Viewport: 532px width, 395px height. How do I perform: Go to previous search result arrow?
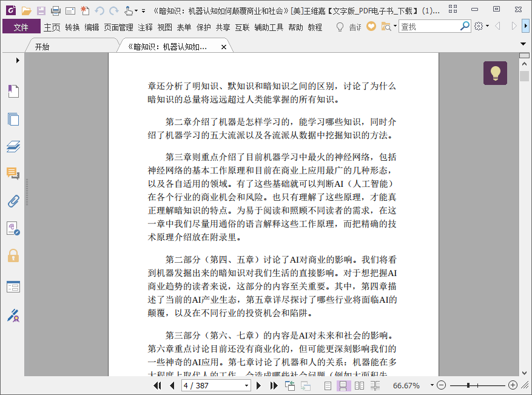(x=498, y=26)
